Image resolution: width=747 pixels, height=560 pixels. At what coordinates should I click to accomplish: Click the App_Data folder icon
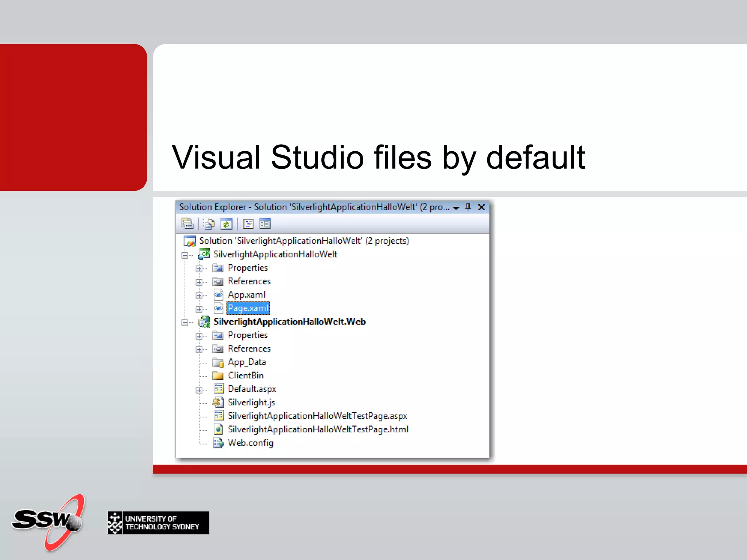pyautogui.click(x=218, y=362)
